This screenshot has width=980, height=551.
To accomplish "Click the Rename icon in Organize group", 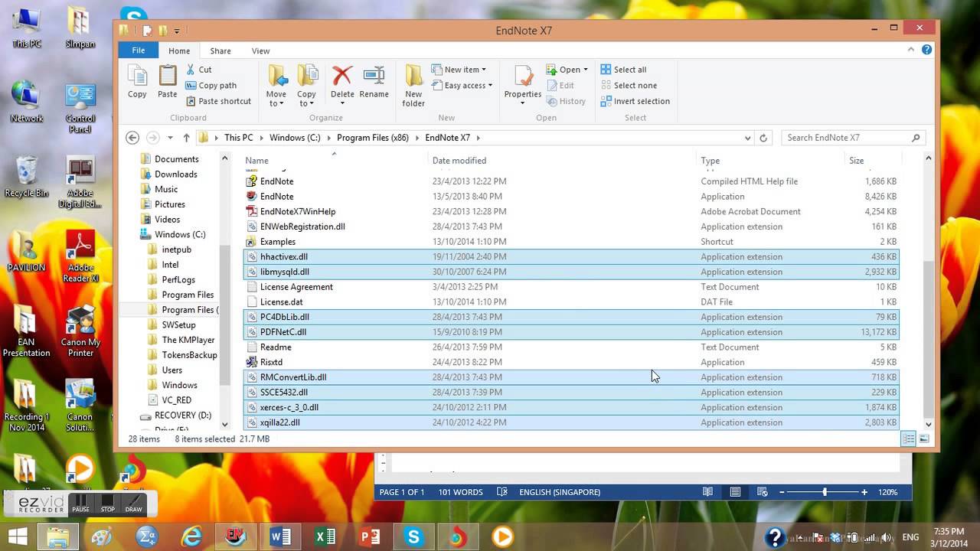I will tap(374, 76).
